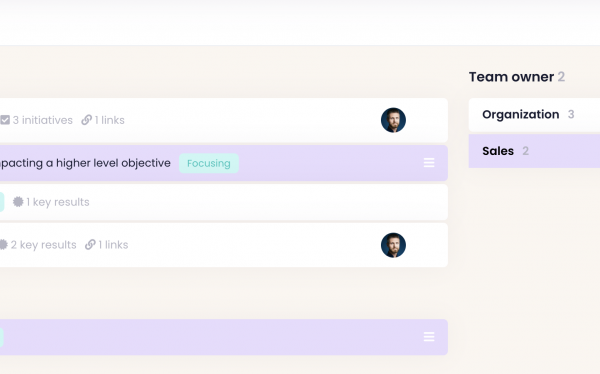Click the higher level objective title text
The image size is (600, 374).
click(x=85, y=163)
